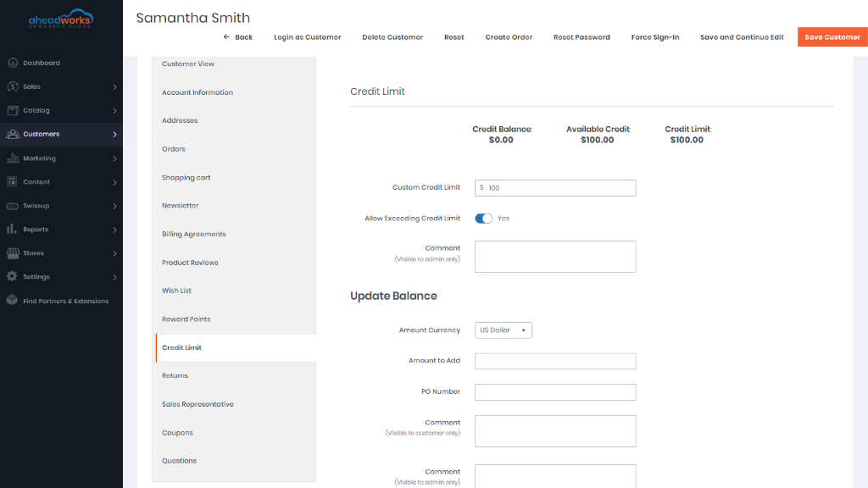The image size is (868, 488).
Task: Click Login as Customer button
Action: [x=307, y=37]
